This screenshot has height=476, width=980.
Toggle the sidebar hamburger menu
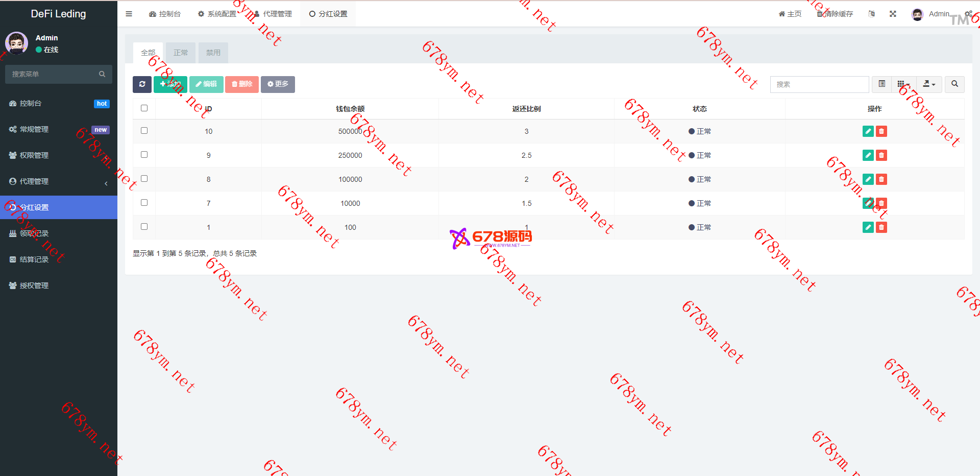(129, 14)
